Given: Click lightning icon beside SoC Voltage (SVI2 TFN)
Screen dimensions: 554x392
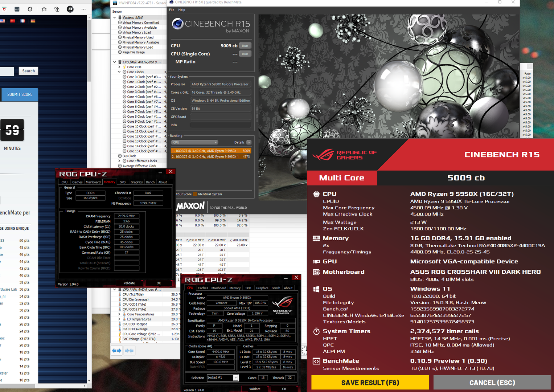Looking at the screenshot, I should [x=120, y=339].
